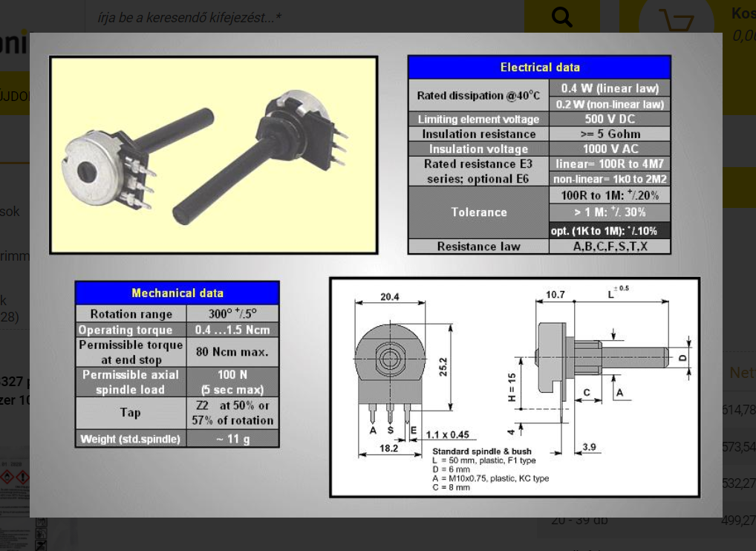Focus the search field 'írja be a keresendő kifejezést'
Screen dimensions: 756x551
(x=297, y=17)
